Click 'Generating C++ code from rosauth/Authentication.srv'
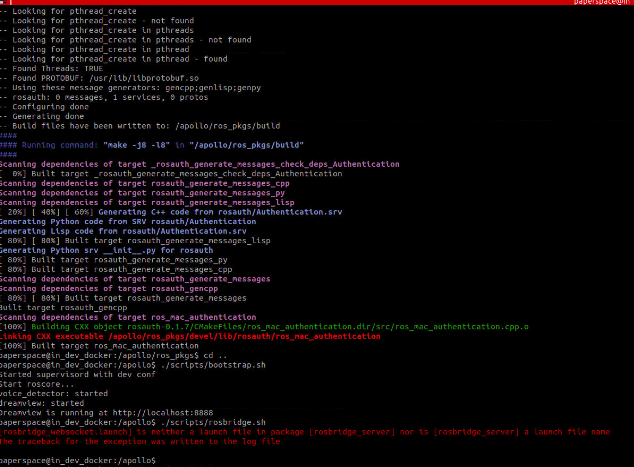Viewport: 634px width, 467px height. [x=220, y=212]
